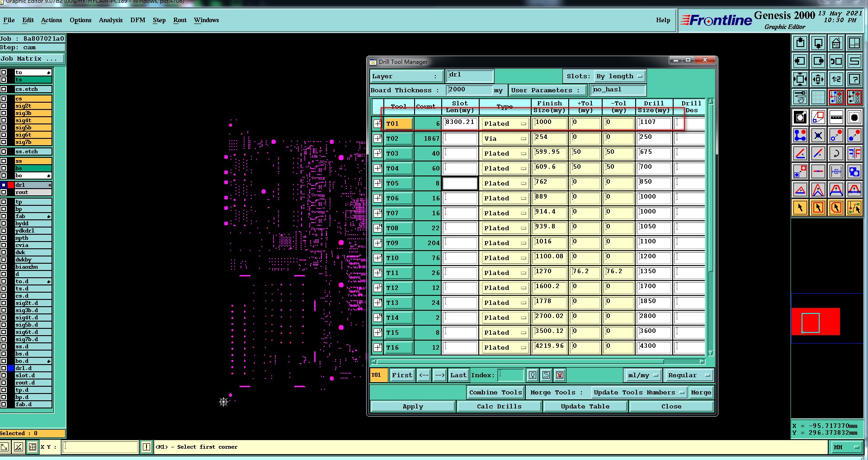Toggle checkbox for layer hydd

[x=4, y=223]
